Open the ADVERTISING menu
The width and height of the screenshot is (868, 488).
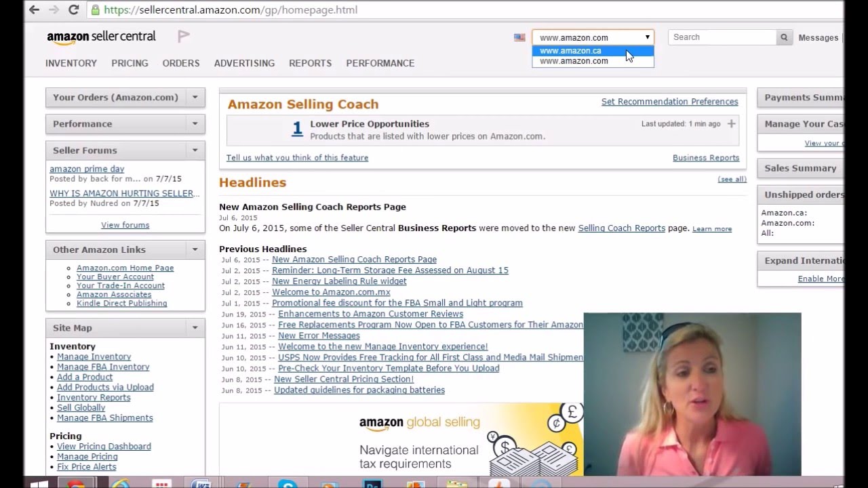click(244, 63)
